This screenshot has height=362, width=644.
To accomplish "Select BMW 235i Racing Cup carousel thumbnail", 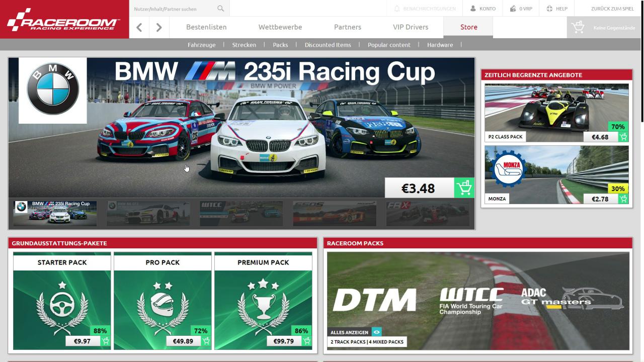I will [55, 214].
